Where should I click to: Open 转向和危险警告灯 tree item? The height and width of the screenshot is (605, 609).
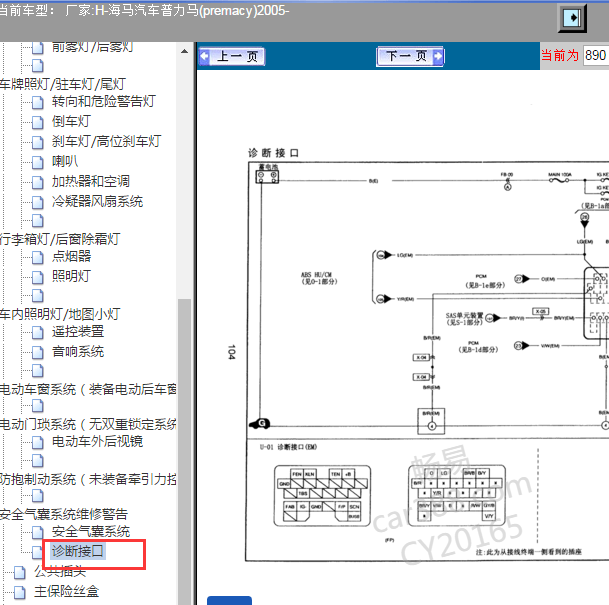click(x=104, y=101)
